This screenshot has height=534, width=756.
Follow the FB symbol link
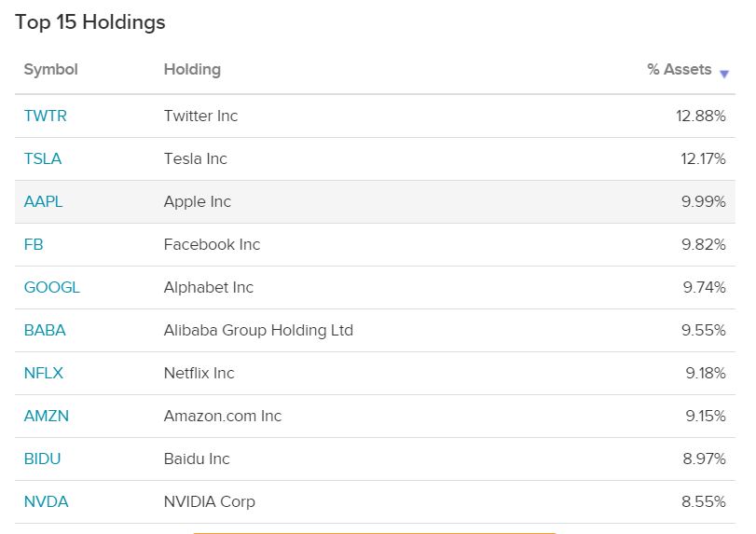[x=34, y=244]
